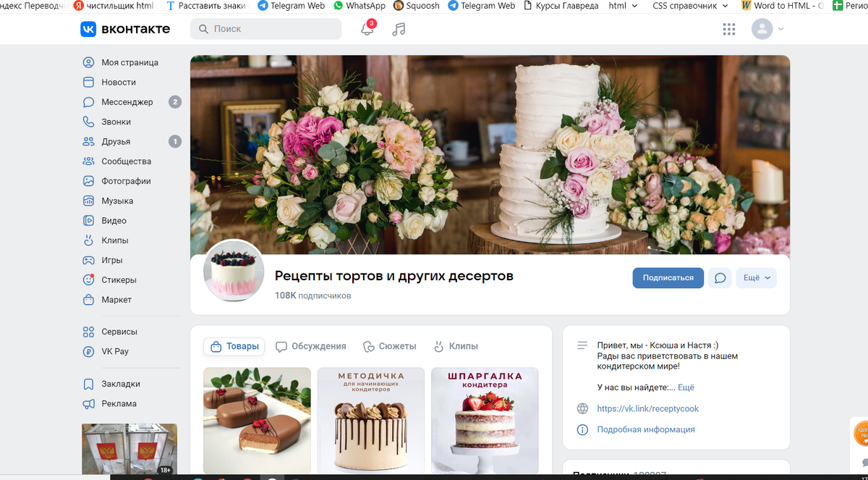The height and width of the screenshot is (480, 868).
Task: Open the чистильщик html bookmark
Action: pyautogui.click(x=114, y=5)
